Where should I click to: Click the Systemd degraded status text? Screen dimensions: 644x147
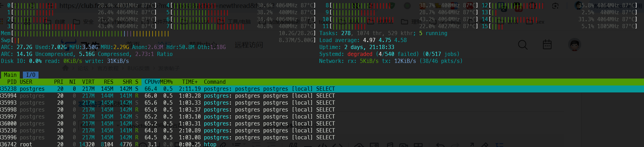pos(360,54)
